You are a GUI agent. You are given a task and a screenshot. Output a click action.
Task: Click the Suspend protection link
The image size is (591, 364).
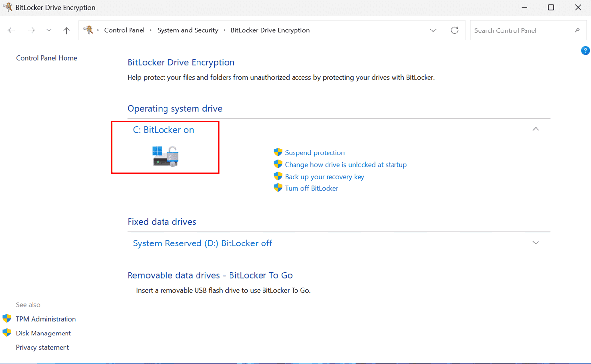pos(315,152)
